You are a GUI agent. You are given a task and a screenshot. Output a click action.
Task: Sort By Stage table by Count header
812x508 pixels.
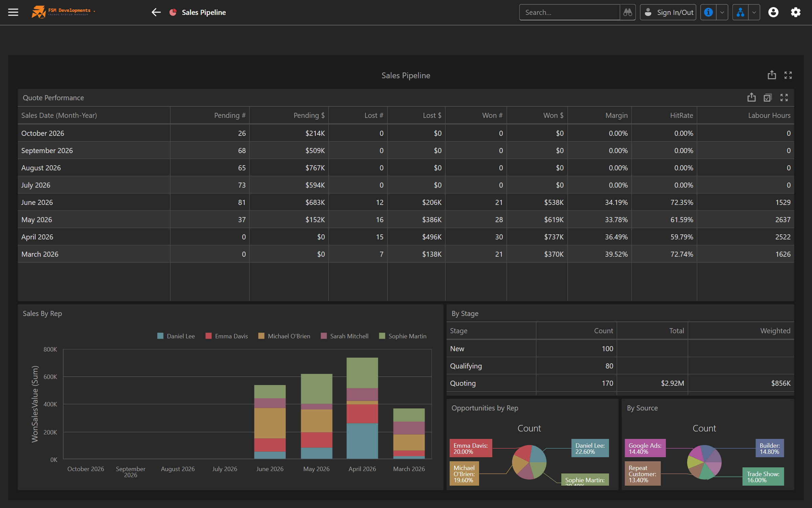577,331
